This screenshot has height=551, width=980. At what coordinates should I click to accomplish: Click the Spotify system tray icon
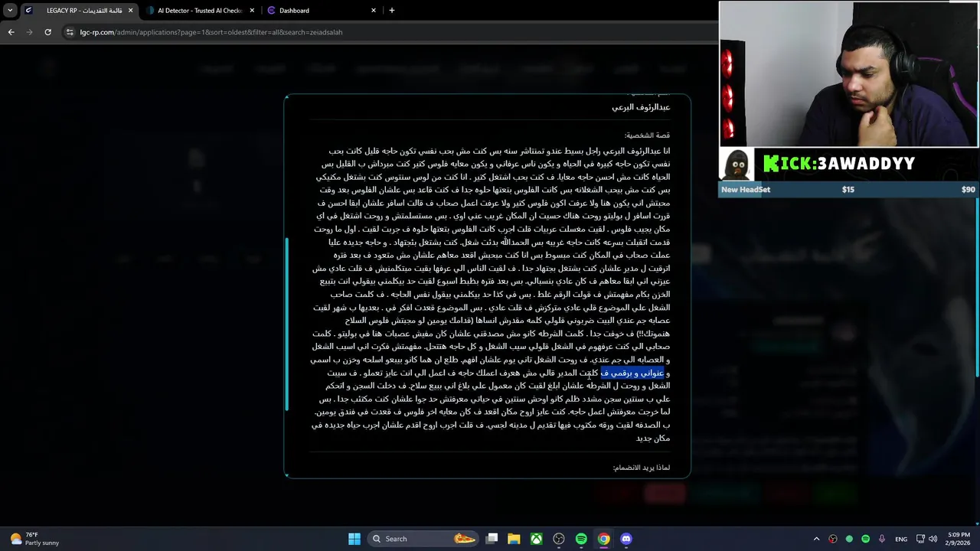865,539
